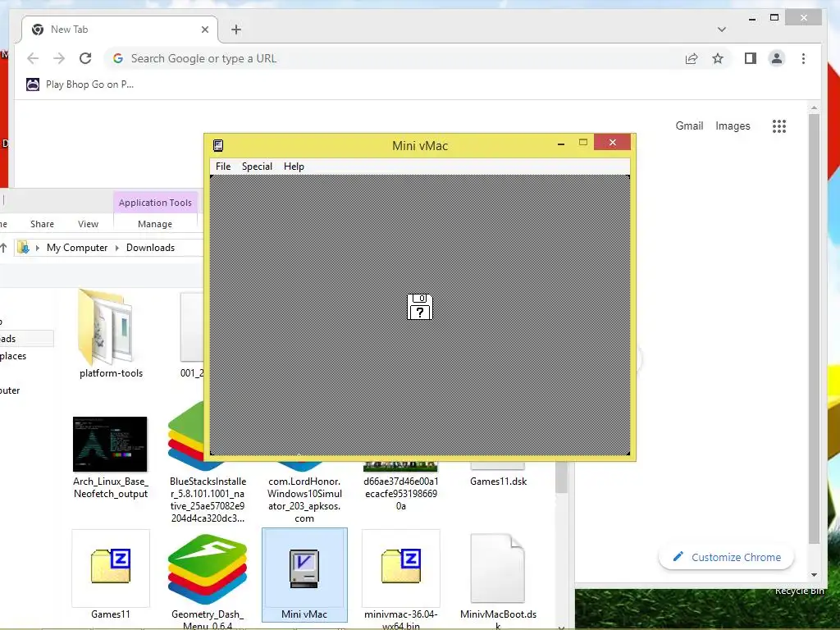Click the floppy disk question mark icon
The image size is (840, 630).
tap(419, 307)
